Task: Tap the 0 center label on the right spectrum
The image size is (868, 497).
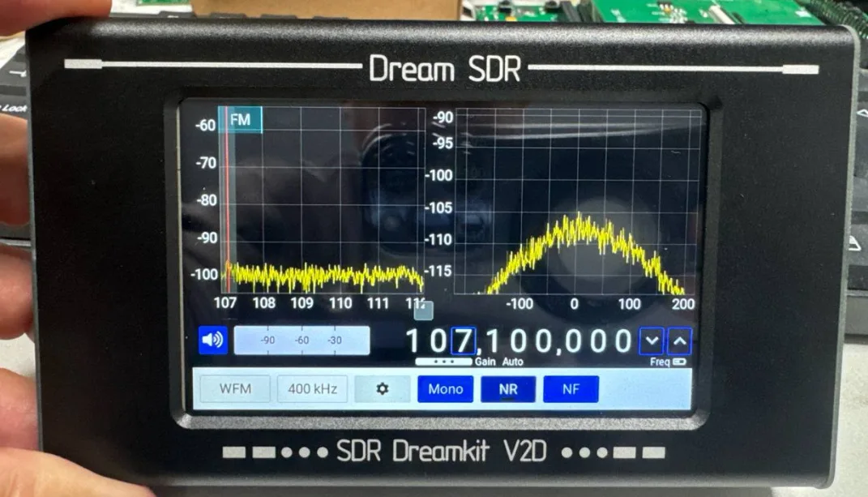Action: click(x=574, y=303)
